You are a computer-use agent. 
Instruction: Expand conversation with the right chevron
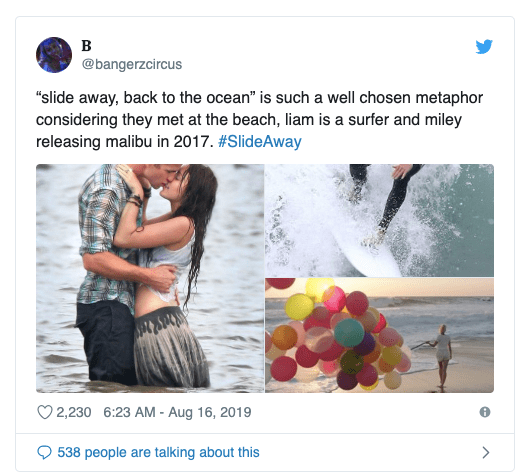click(486, 452)
